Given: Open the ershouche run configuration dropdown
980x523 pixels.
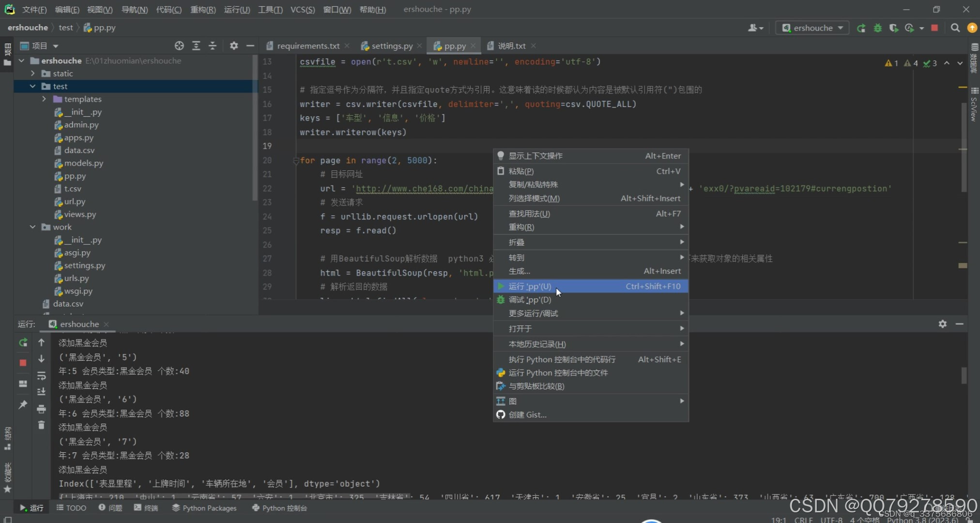Looking at the screenshot, I should [x=813, y=28].
